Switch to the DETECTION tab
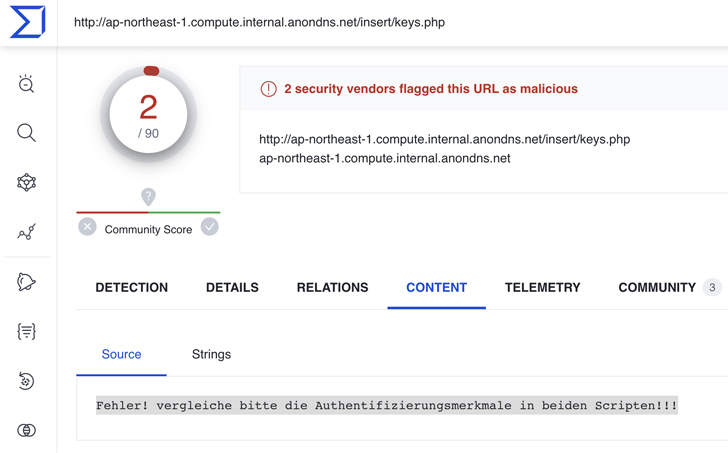 point(131,288)
